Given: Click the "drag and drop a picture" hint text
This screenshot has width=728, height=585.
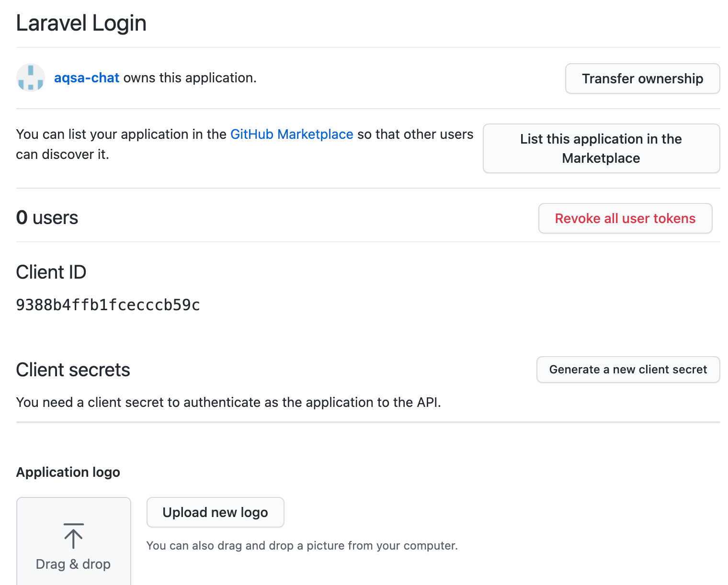Looking at the screenshot, I should click(x=302, y=546).
